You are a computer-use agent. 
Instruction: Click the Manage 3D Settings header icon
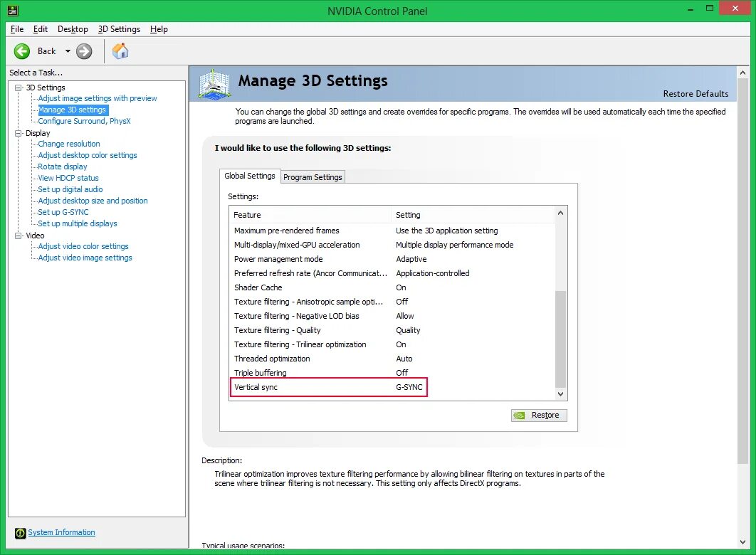tap(214, 85)
